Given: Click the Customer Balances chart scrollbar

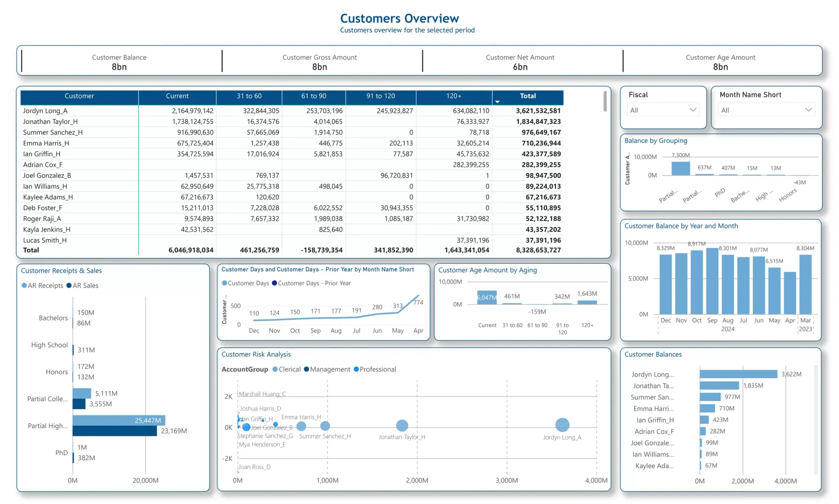Looking at the screenshot, I should coord(815,419).
